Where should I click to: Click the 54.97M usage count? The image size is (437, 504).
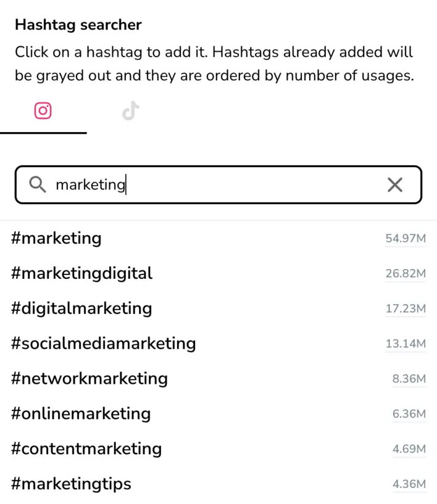(406, 239)
